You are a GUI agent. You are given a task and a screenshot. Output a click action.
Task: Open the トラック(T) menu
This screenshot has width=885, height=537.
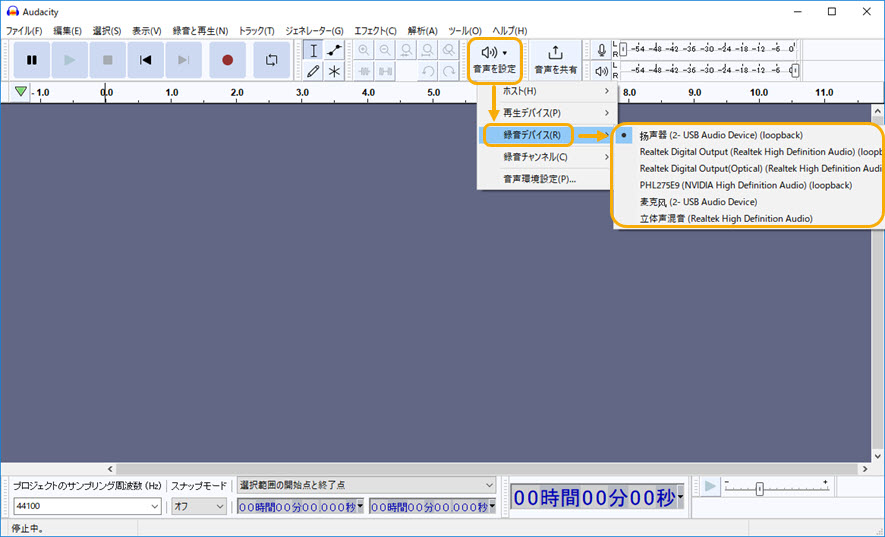tap(256, 30)
